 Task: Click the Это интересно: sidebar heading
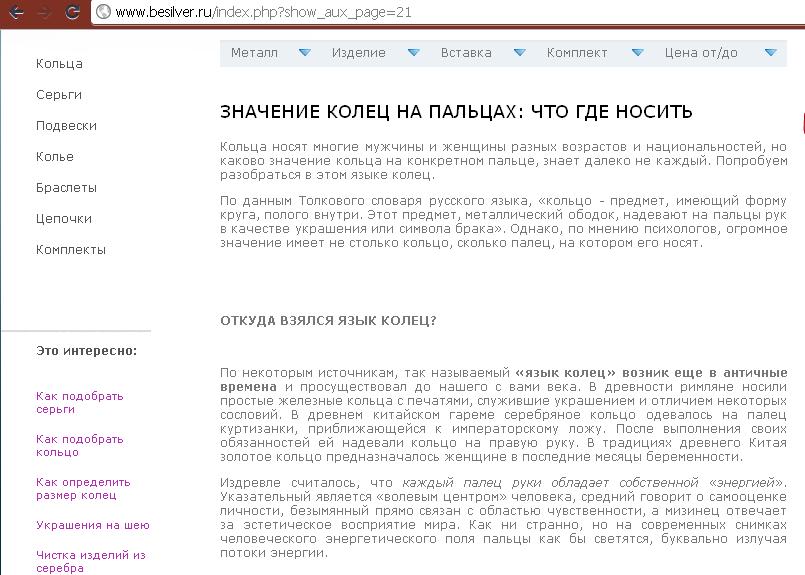(x=86, y=351)
